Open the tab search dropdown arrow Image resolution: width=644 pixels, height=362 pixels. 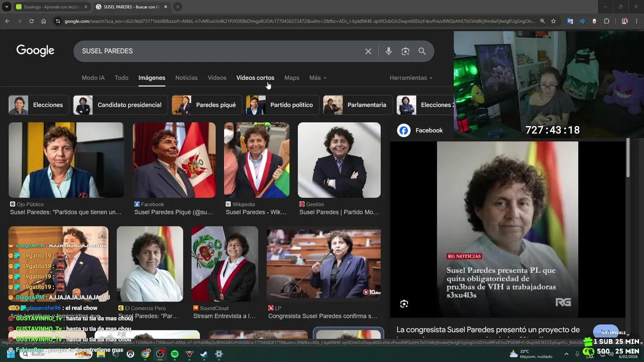(x=7, y=7)
